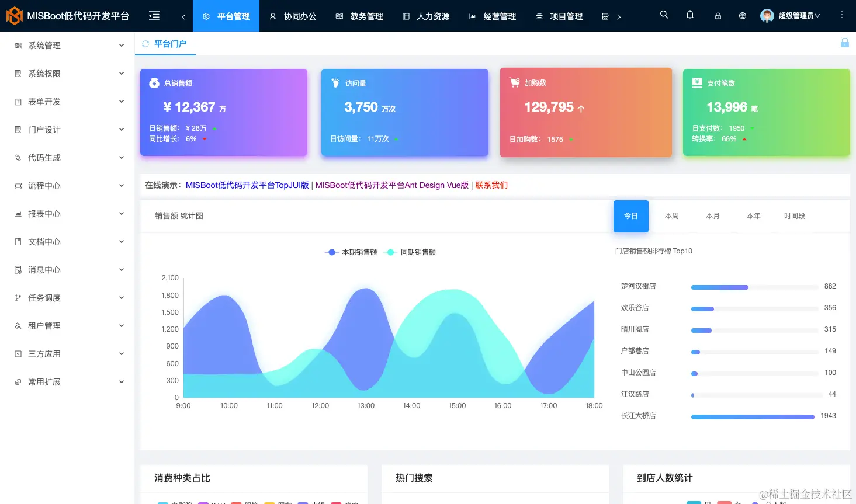This screenshot has width=856, height=504.
Task: Click the 访问量 card footprint icon
Action: [335, 83]
